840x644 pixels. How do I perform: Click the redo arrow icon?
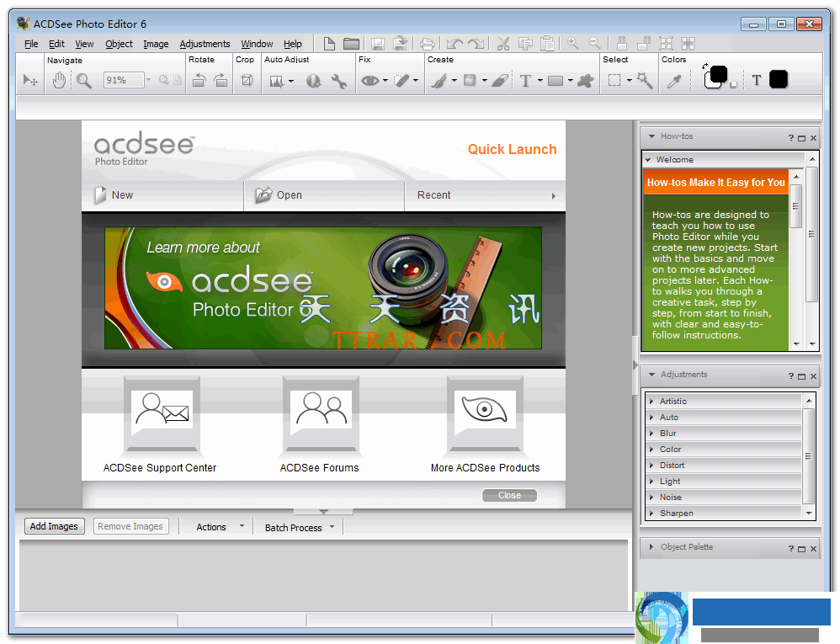[x=476, y=44]
